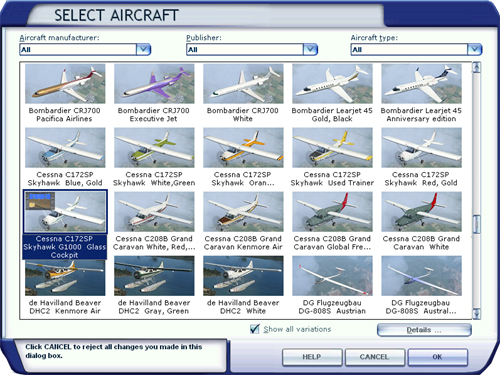The image size is (500, 375).
Task: Click the aircraft list scrollbar up arrow
Action: (x=476, y=67)
